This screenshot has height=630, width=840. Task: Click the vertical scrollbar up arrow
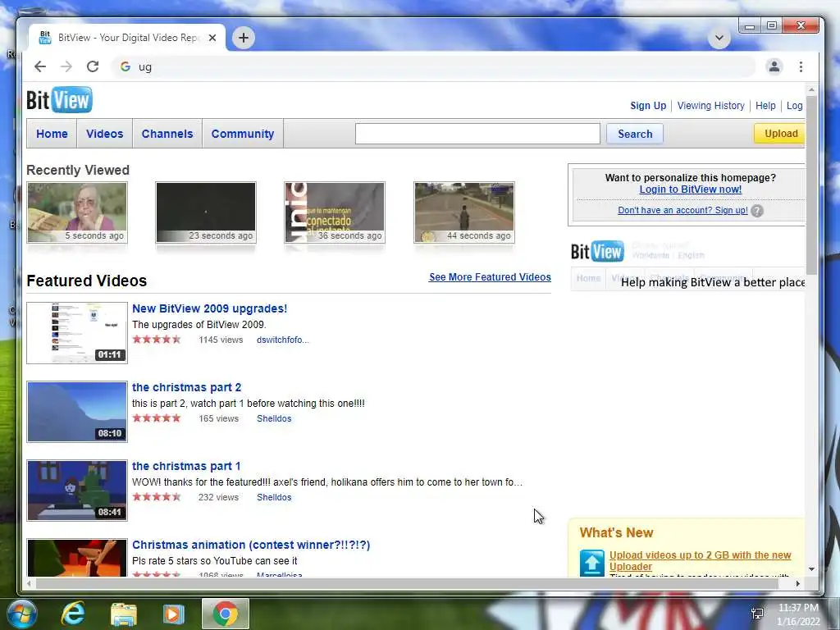click(x=811, y=89)
